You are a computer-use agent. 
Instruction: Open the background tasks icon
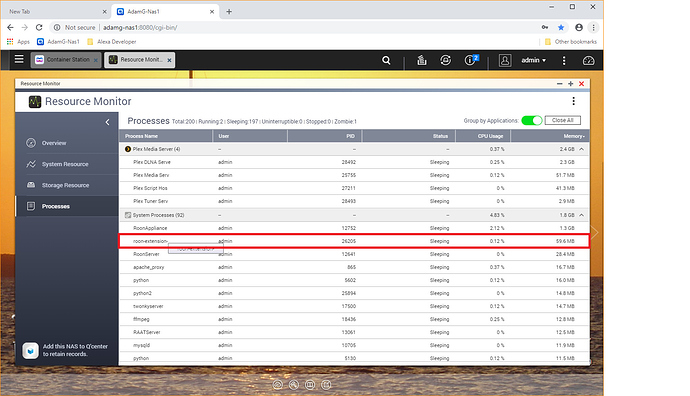pos(422,60)
